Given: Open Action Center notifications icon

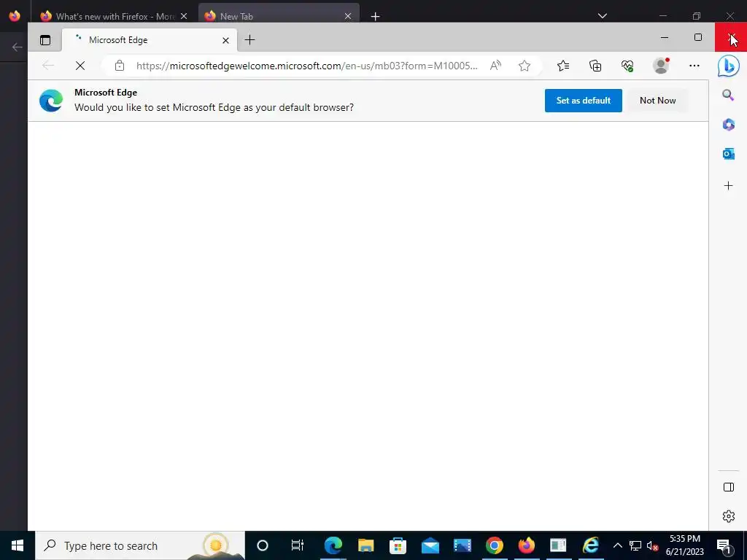Looking at the screenshot, I should (x=724, y=545).
